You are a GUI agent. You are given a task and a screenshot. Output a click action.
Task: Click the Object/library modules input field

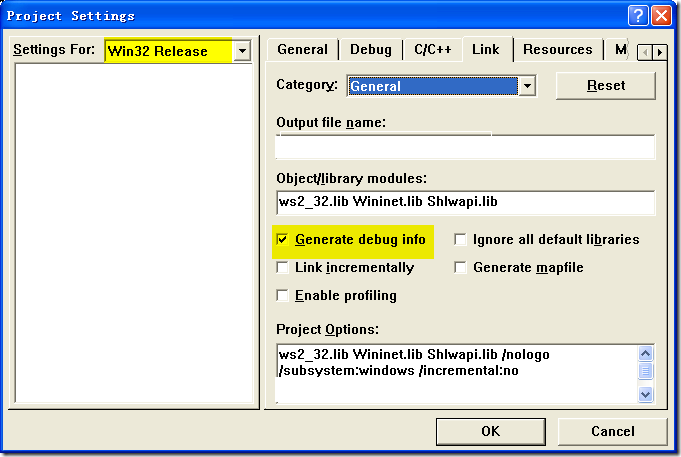[465, 202]
